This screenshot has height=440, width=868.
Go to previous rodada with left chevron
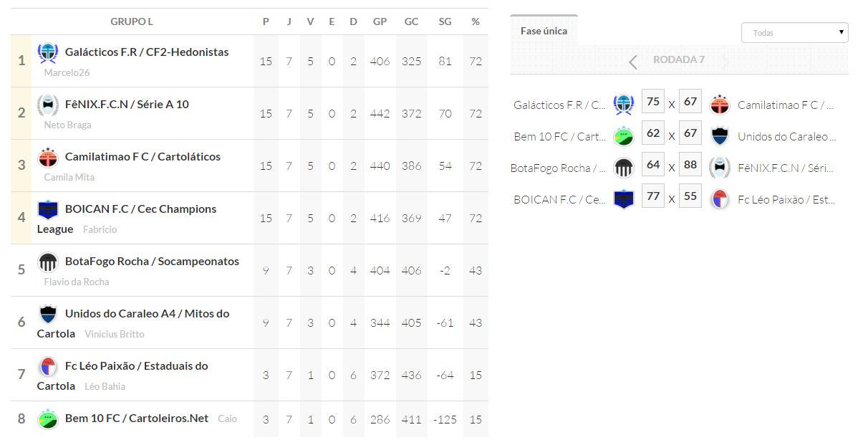coord(632,62)
